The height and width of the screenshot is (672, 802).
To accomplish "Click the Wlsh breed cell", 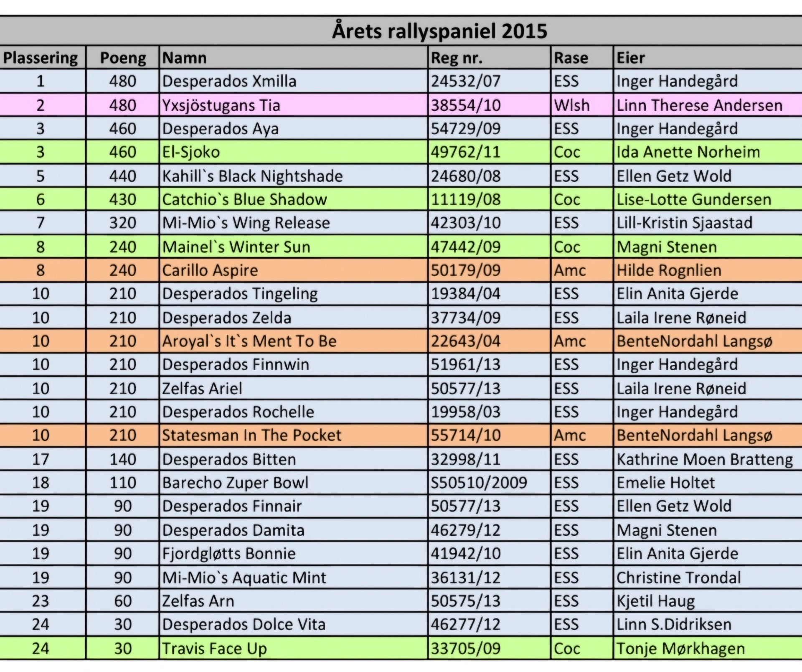I will 581,105.
